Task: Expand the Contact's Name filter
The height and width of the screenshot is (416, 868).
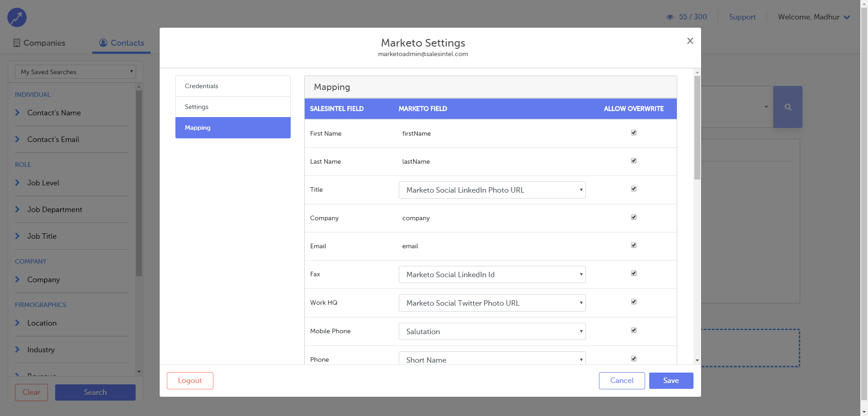Action: tap(71, 113)
